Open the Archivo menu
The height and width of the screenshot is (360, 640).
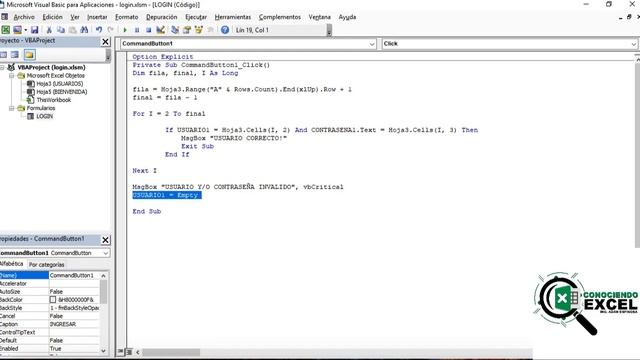pyautogui.click(x=24, y=17)
